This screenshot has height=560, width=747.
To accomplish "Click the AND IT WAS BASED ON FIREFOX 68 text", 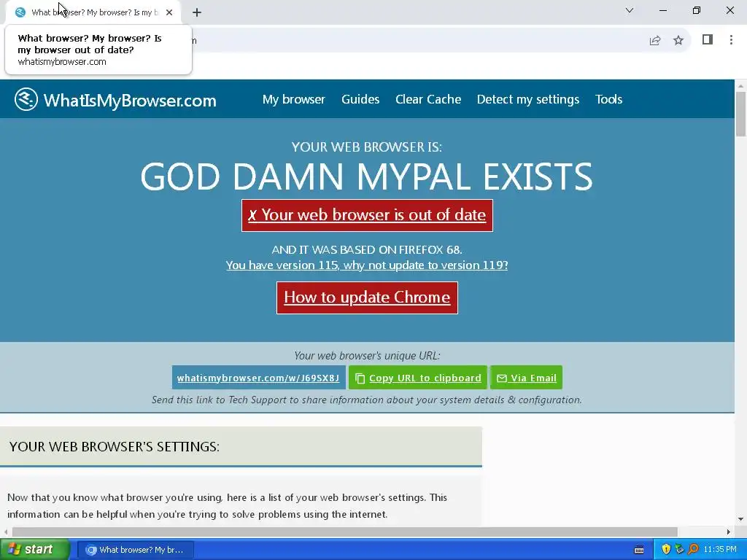I will [367, 249].
